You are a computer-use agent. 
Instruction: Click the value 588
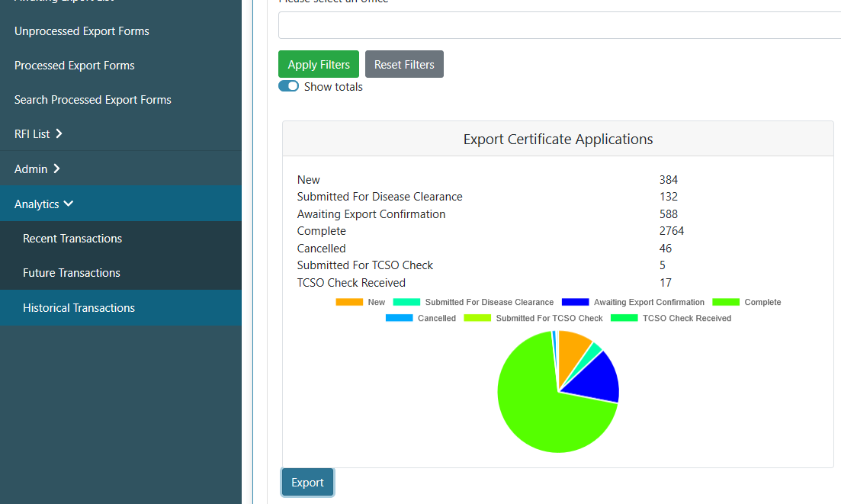click(668, 214)
